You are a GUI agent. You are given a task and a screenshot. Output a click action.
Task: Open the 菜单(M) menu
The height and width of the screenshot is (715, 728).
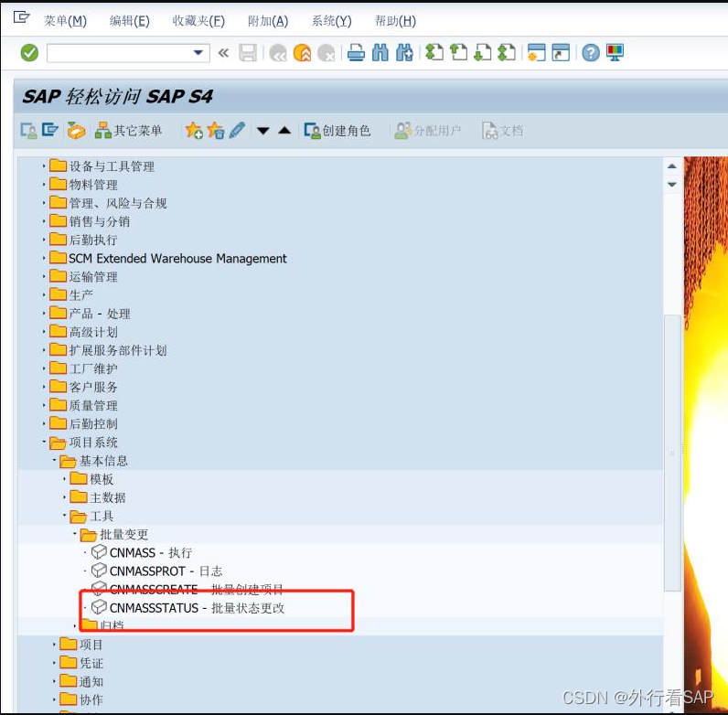(x=65, y=21)
